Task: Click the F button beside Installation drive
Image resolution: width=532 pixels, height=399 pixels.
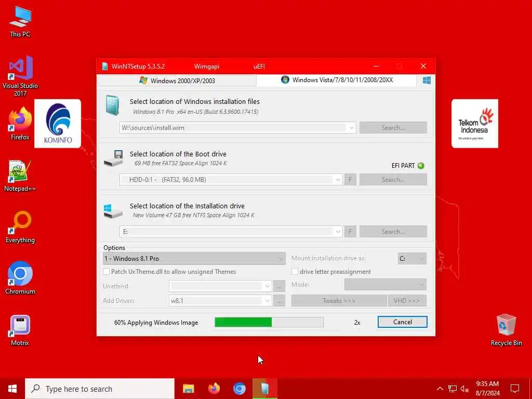Action: (350, 232)
